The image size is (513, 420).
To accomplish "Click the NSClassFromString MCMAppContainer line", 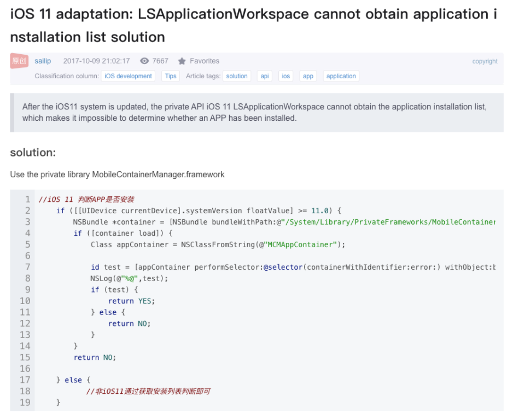I will (218, 244).
